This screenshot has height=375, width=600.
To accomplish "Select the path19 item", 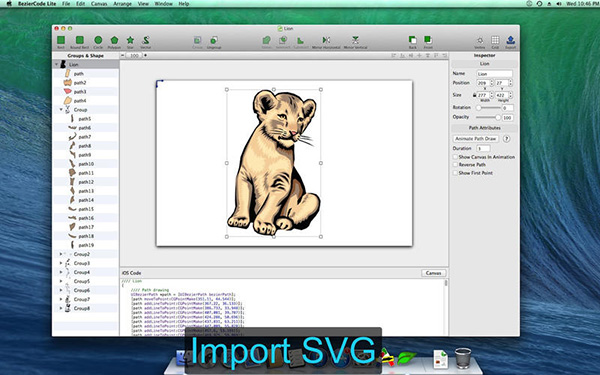I will [x=86, y=245].
